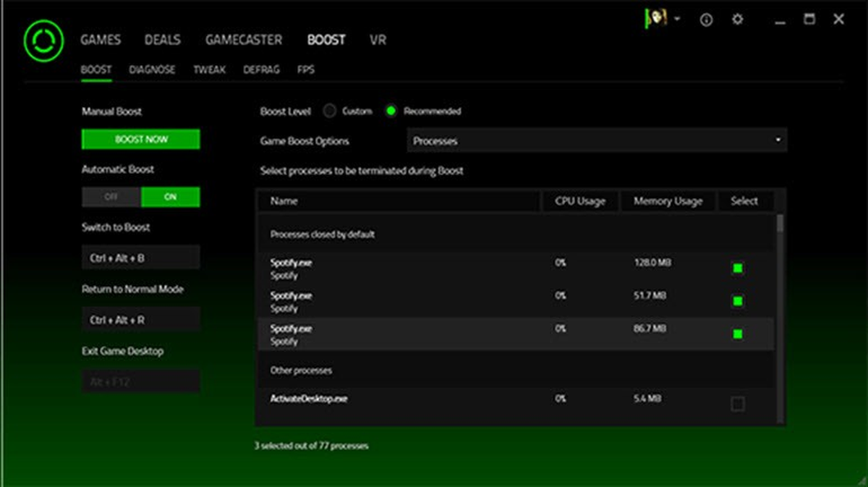This screenshot has width=868, height=487.
Task: Click the 86.7 MB memory value
Action: 650,329
